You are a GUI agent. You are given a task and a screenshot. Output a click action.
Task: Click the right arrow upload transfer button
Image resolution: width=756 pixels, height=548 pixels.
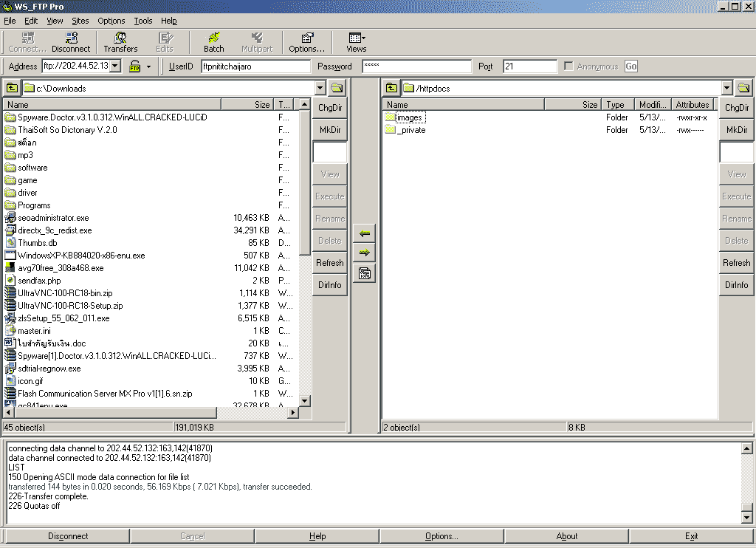(365, 253)
